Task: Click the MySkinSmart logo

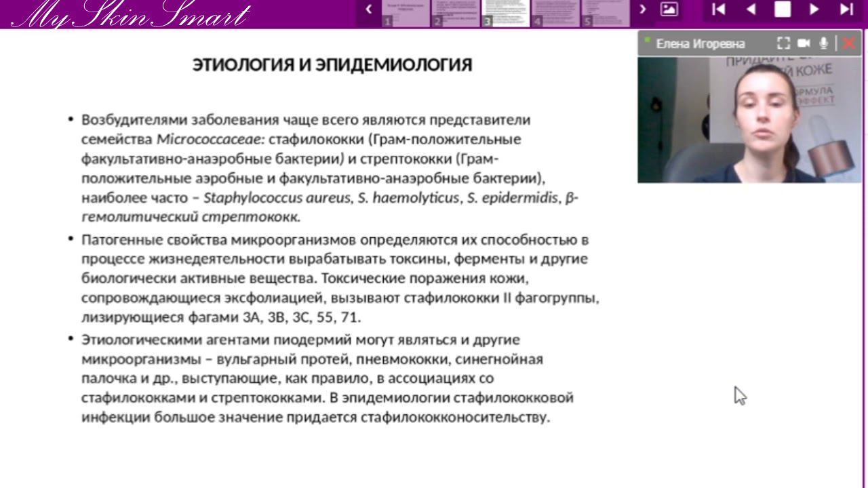Action: coord(131,14)
